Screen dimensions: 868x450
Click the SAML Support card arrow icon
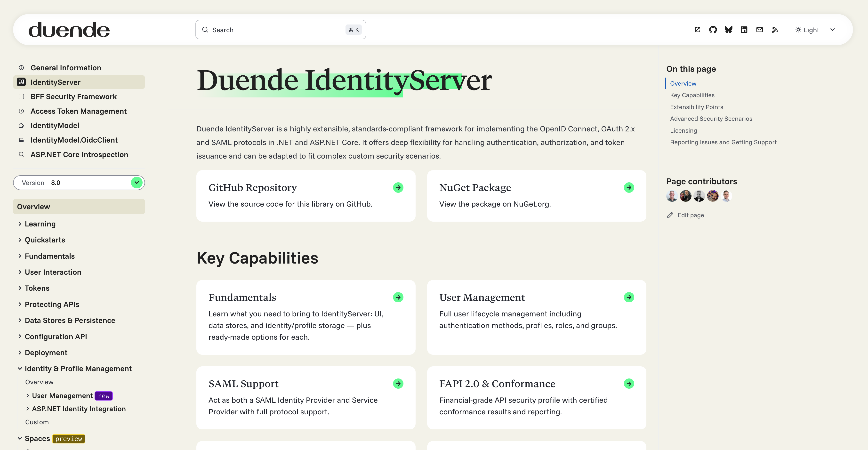point(398,384)
